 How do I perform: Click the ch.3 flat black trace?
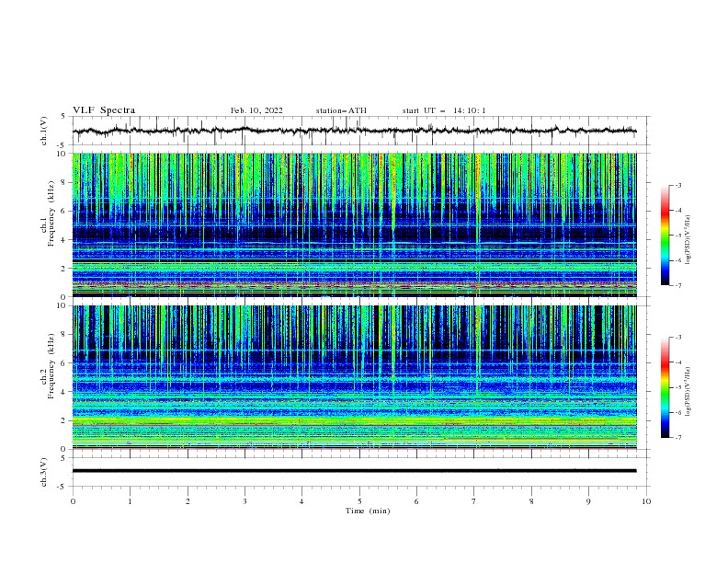(355, 471)
